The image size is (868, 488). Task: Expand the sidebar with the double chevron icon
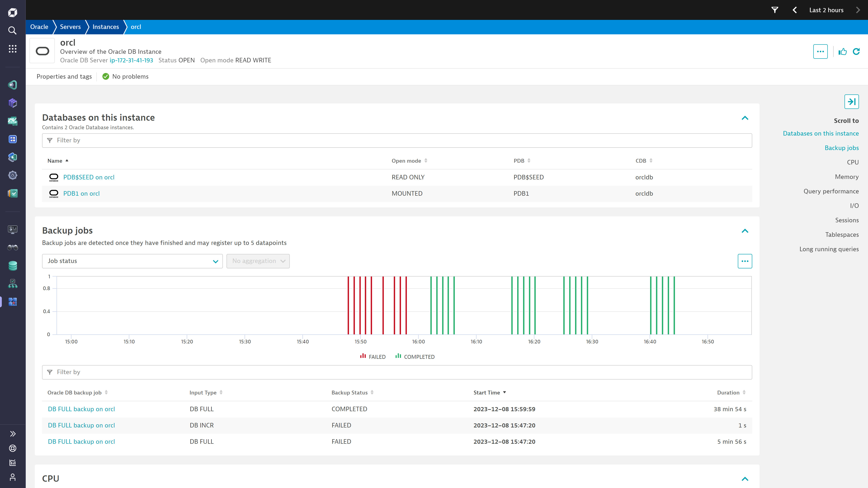(12, 434)
